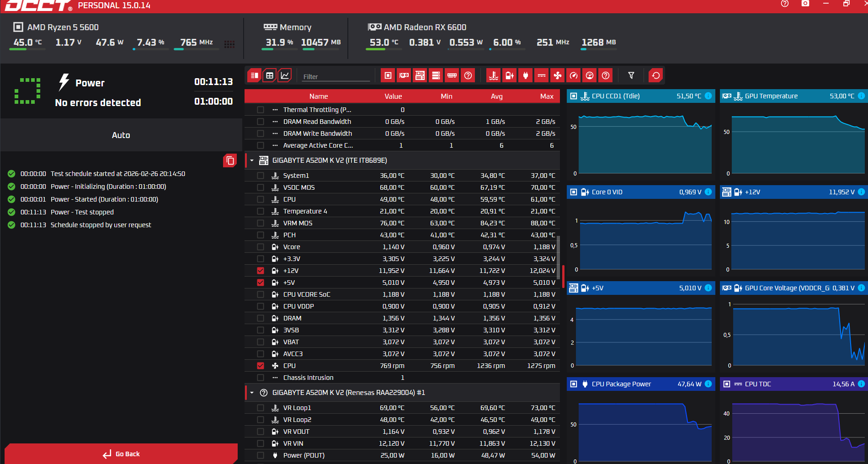Screen dimensions: 868x464
Task: Toggle power plug sensor type filter
Action: click(526, 75)
